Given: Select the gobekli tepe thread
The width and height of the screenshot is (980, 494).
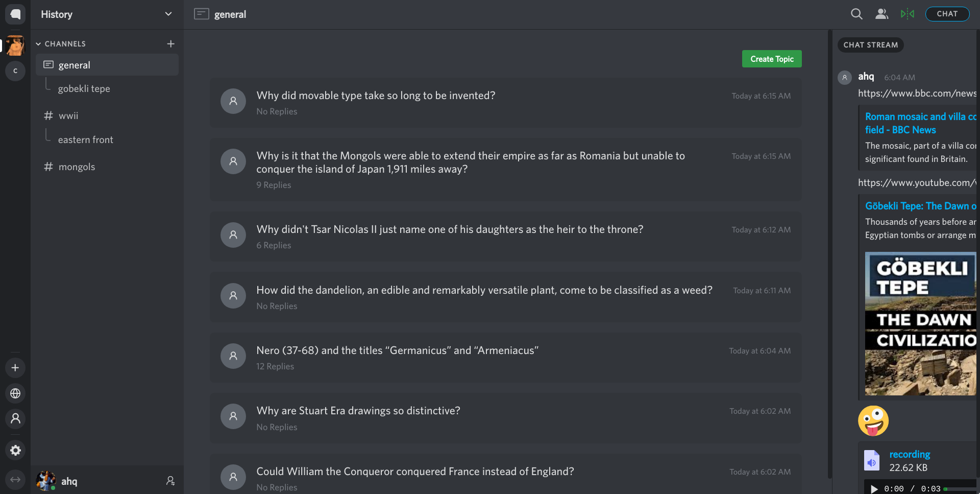Looking at the screenshot, I should click(84, 89).
